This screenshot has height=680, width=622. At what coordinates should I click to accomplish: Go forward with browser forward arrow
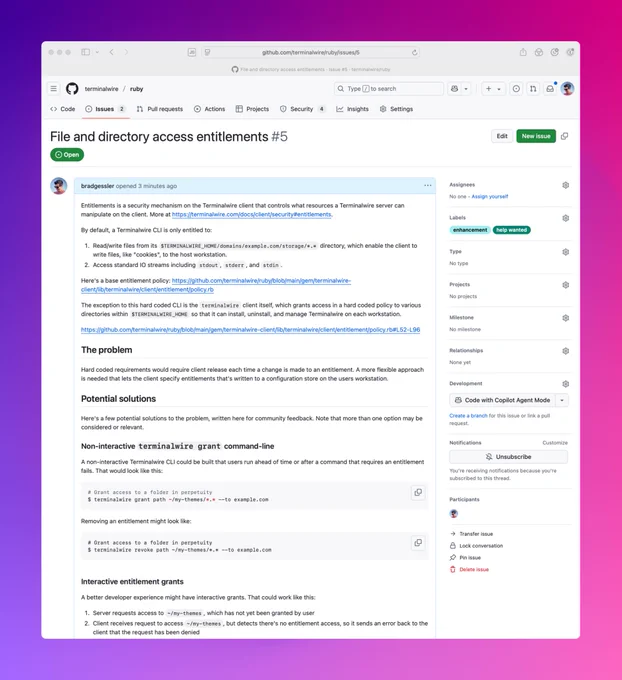[x=126, y=52]
